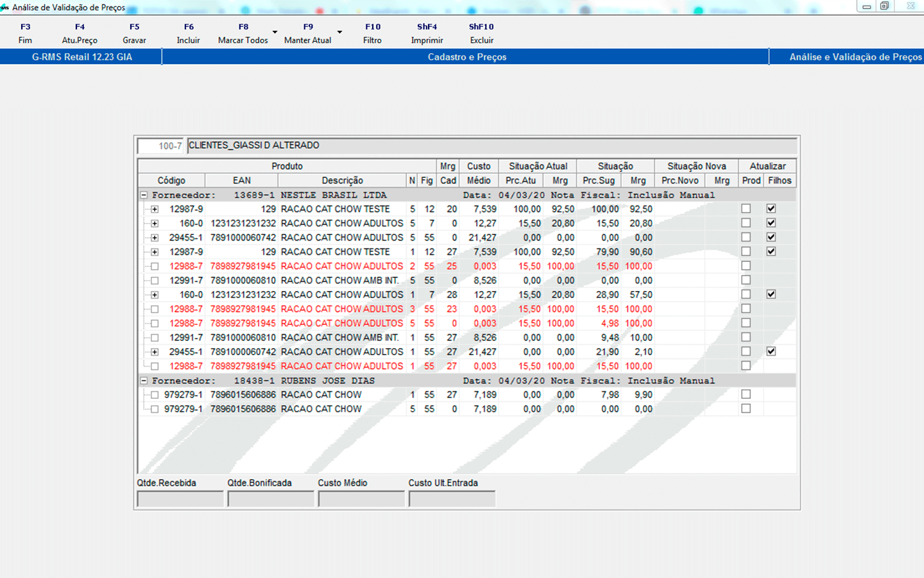This screenshot has width=924, height=578.
Task: Uncheck Filhos box for row priced 28,90
Action: tap(771, 294)
